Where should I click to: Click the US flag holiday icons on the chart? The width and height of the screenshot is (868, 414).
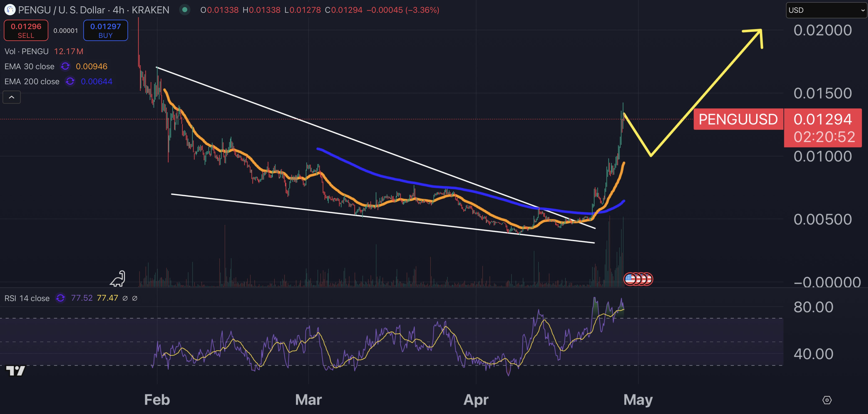coord(638,279)
